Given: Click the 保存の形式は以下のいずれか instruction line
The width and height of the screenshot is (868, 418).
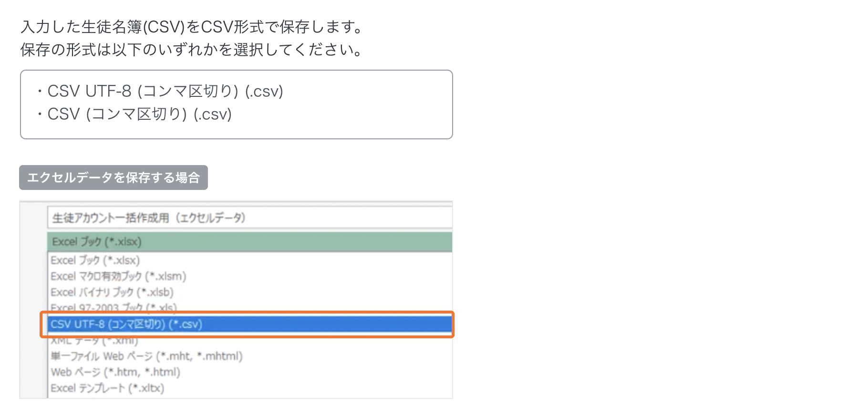Looking at the screenshot, I should 191,50.
